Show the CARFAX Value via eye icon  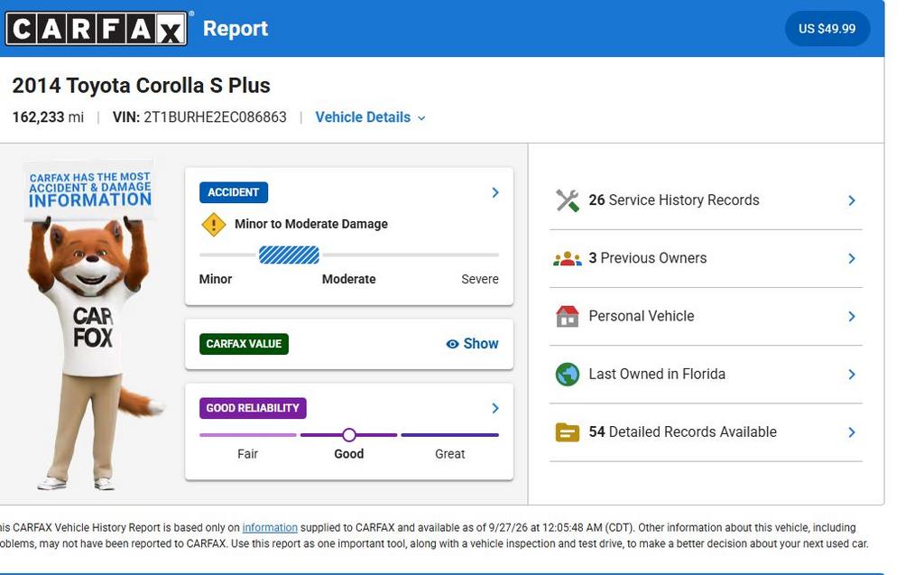(452, 344)
